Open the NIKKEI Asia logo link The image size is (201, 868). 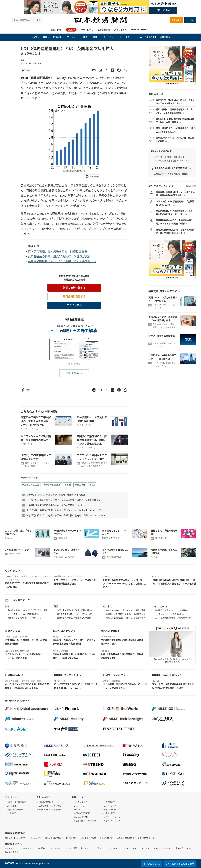pos(16,729)
